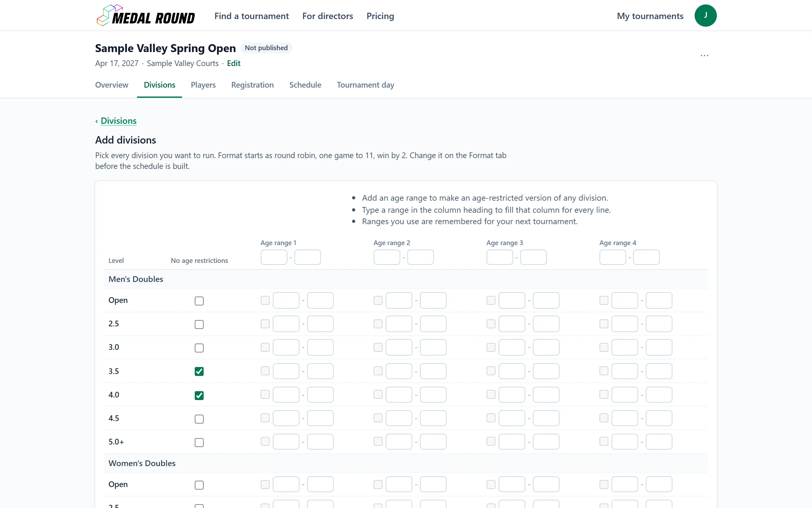Viewport: 812px width, 508px height.
Task: Click the Sample Valley Spring Open title
Action: 166,48
